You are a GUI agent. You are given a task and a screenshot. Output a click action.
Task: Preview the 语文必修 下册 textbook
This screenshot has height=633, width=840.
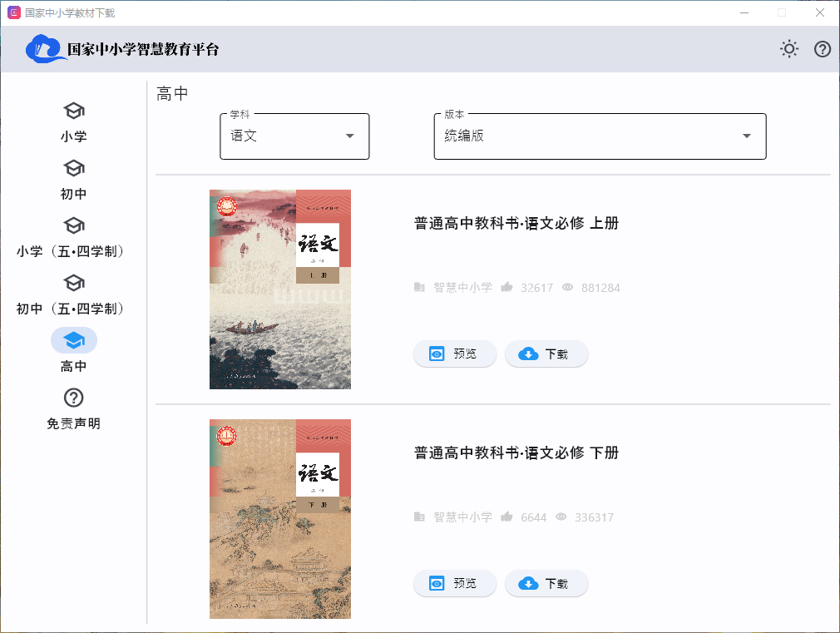coord(454,583)
